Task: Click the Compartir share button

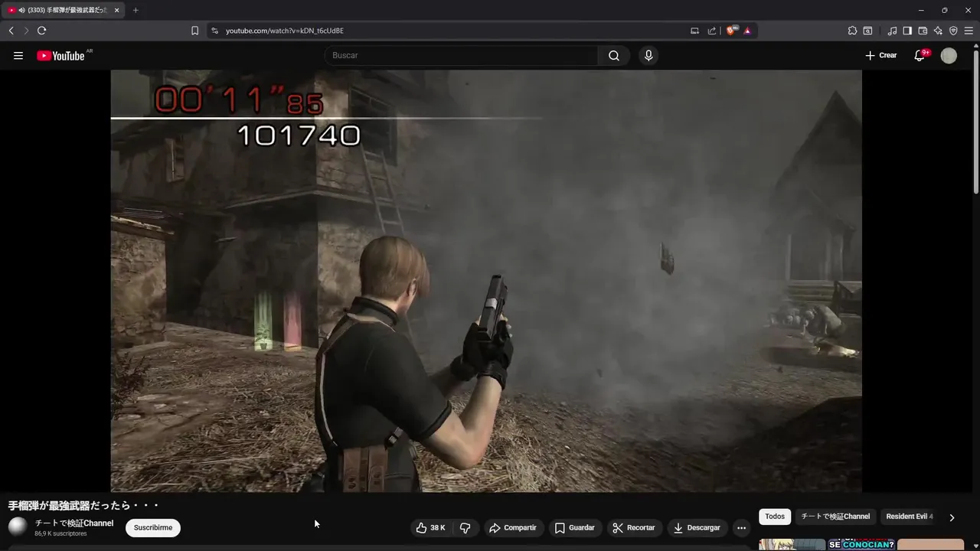Action: pos(513,528)
